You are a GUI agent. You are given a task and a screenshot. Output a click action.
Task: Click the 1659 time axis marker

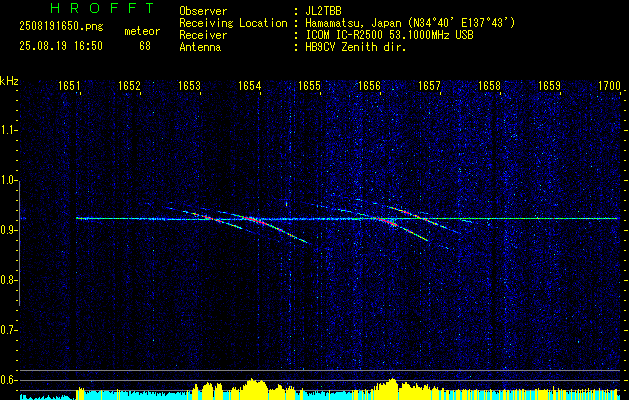click(550, 85)
